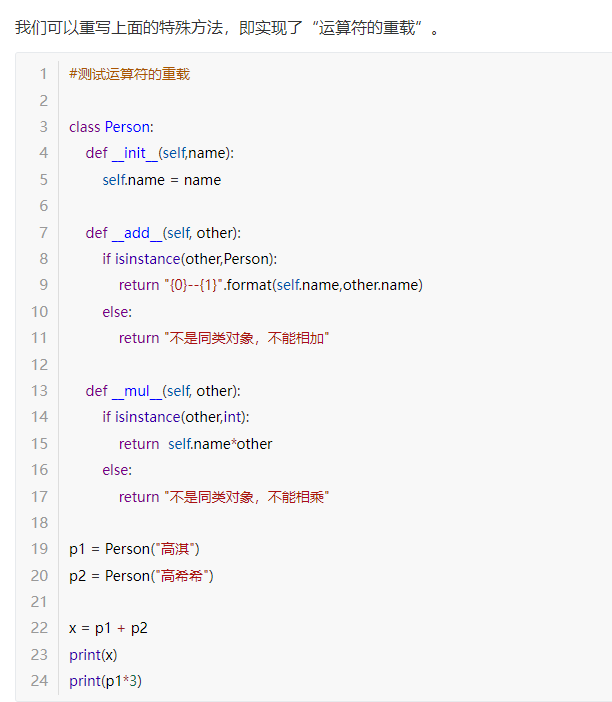Click isinstance(other,int) condition on line 14
Viewport: 612px width, 702px height.
coord(180,417)
